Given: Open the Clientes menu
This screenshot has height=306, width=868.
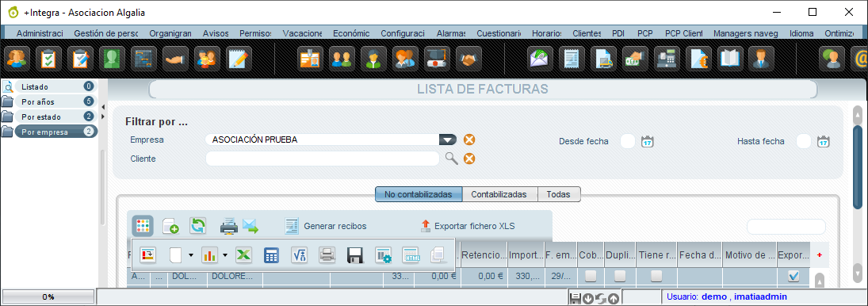Looking at the screenshot, I should [x=587, y=33].
